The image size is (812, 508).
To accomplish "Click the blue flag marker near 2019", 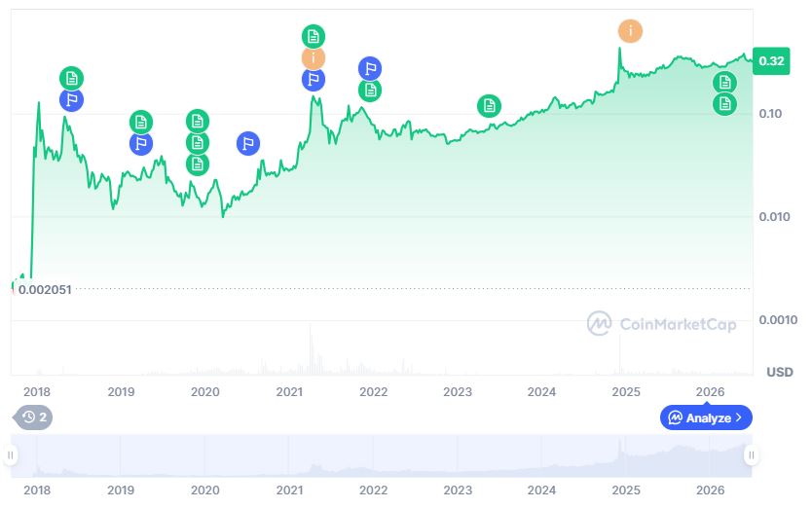I will click(141, 143).
